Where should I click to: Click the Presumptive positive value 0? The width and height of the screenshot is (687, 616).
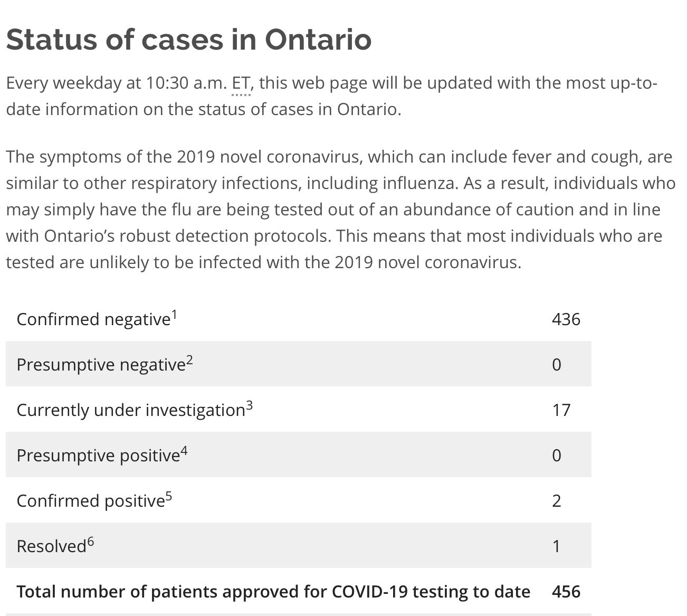(x=557, y=455)
